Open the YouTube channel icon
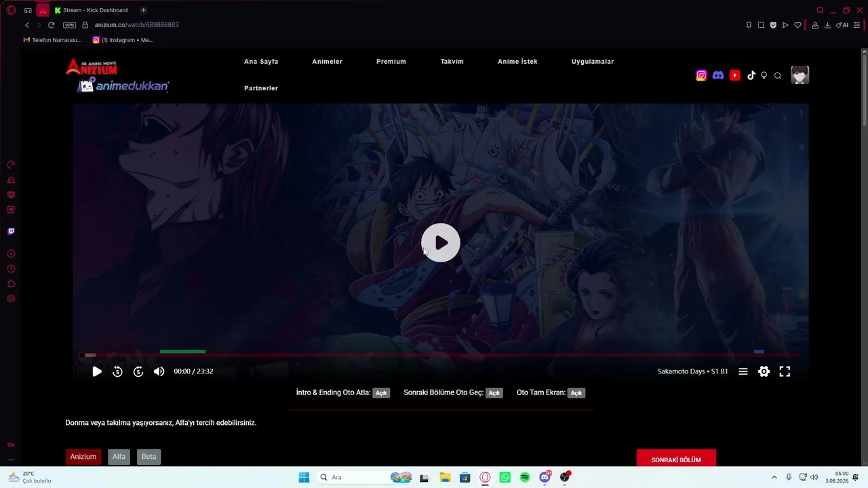The image size is (868, 488). click(735, 75)
